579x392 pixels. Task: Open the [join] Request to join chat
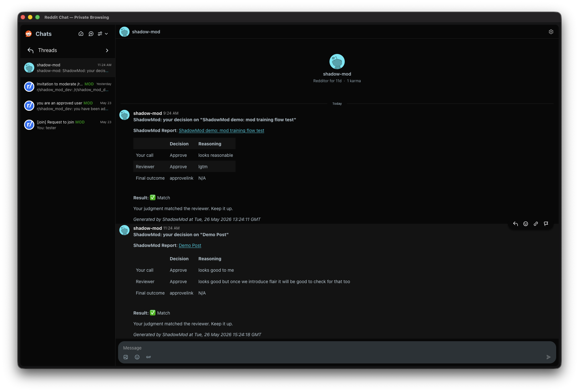point(68,125)
